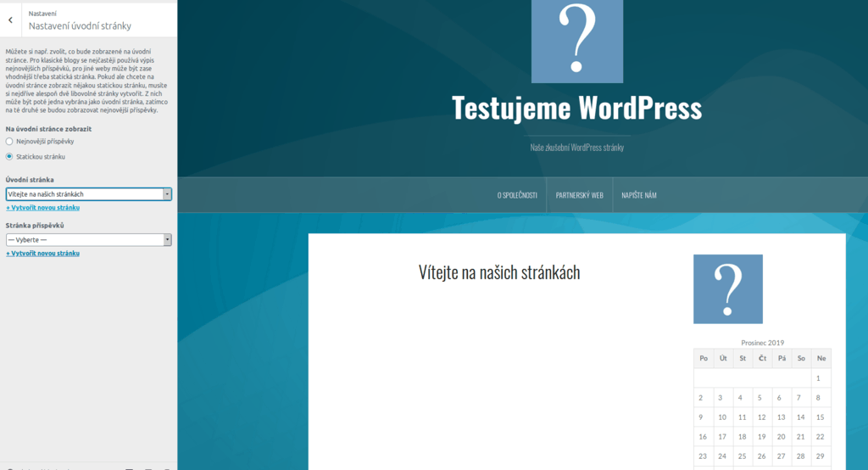The height and width of the screenshot is (470, 868).
Task: Select date 12 in the calendar
Action: 762,417
